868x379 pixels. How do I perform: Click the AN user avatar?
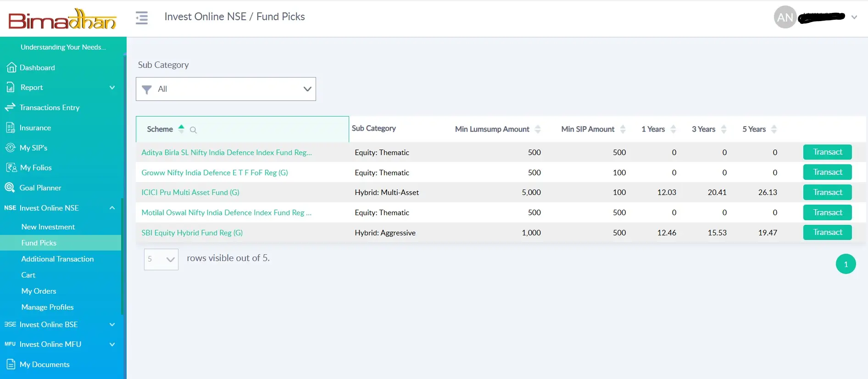click(x=785, y=17)
